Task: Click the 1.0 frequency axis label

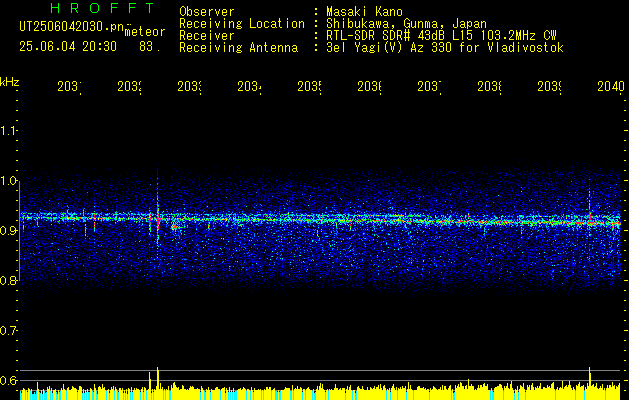Action: pyautogui.click(x=9, y=181)
